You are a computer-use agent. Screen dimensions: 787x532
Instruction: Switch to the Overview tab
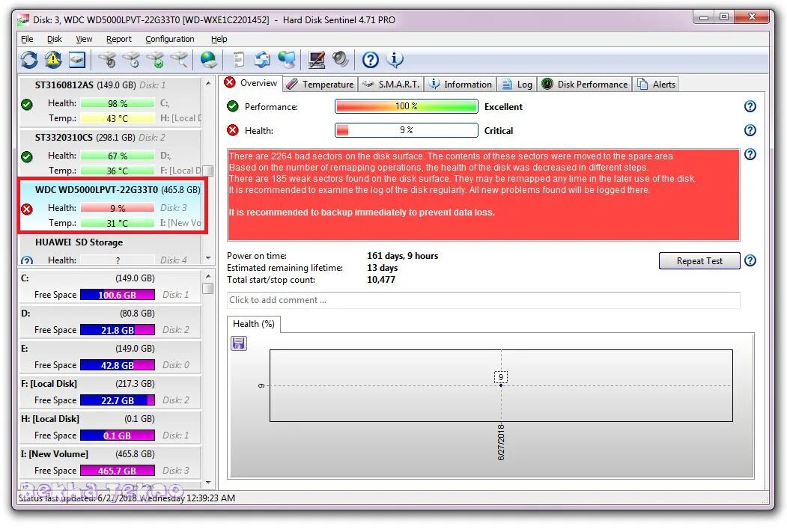[251, 83]
